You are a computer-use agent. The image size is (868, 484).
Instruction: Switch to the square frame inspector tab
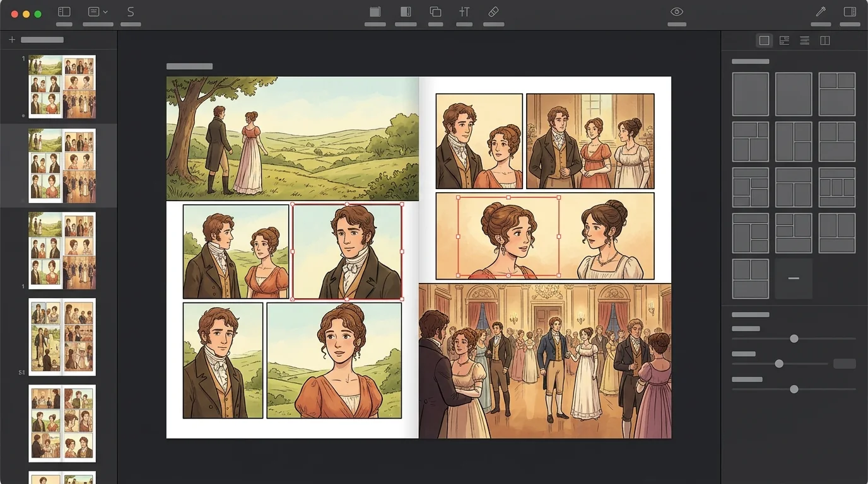point(764,40)
